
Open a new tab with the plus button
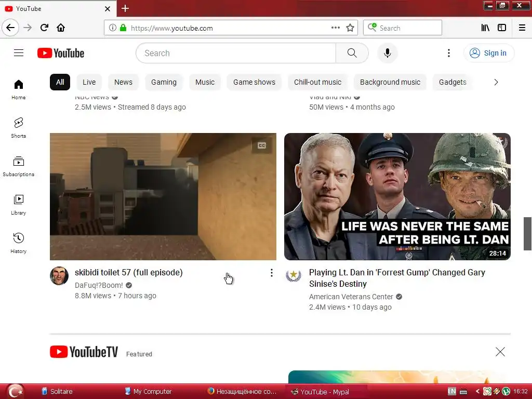125,8
